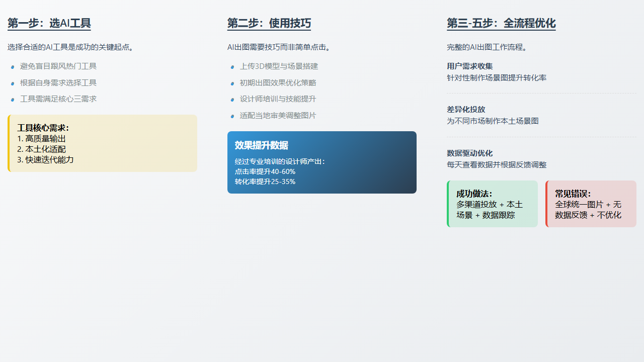Click the heading 第一步：选AI工具
This screenshot has height=362, width=644.
tap(49, 23)
